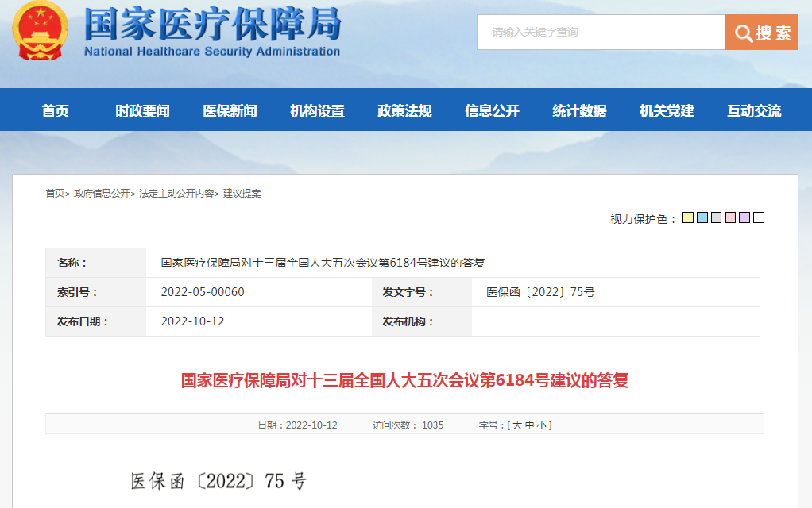Image resolution: width=812 pixels, height=508 pixels.
Task: Click the 视力保护色 label
Action: [x=644, y=219]
